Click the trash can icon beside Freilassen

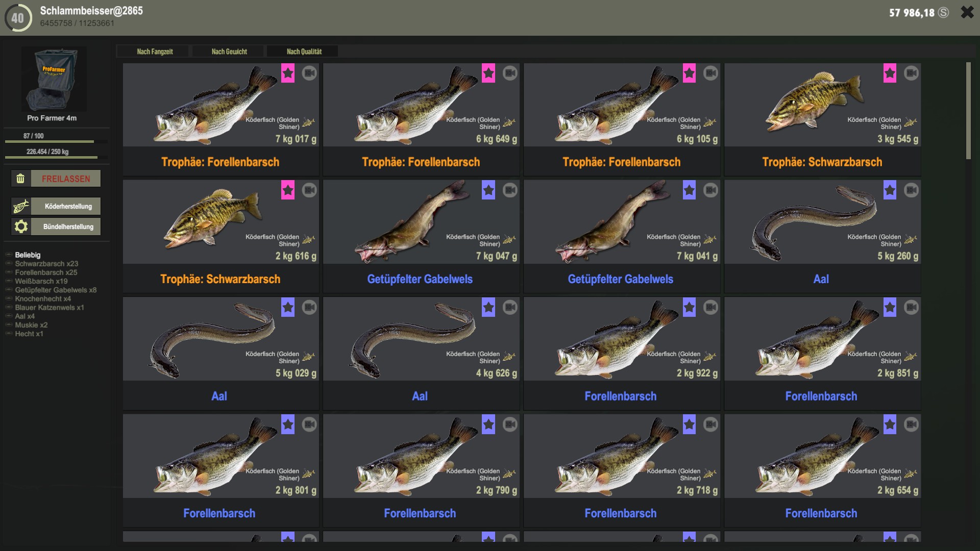click(20, 179)
